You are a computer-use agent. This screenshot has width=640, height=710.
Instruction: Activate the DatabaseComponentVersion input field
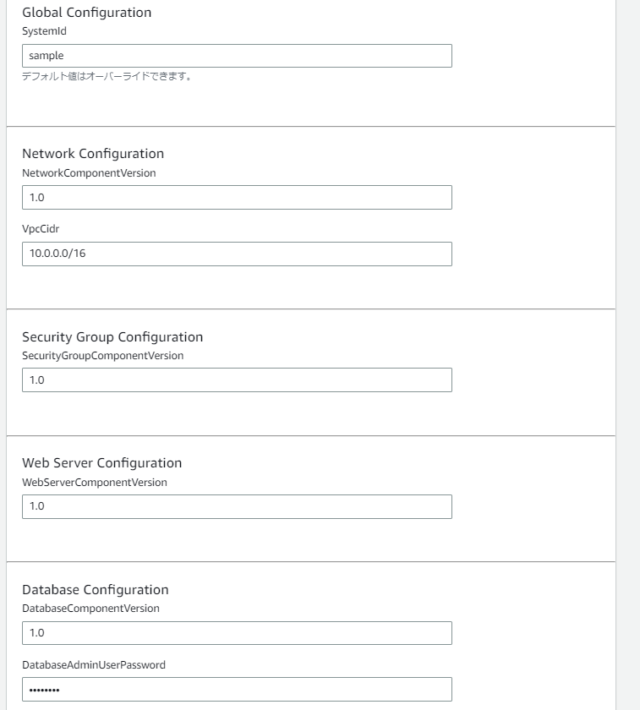[237, 633]
